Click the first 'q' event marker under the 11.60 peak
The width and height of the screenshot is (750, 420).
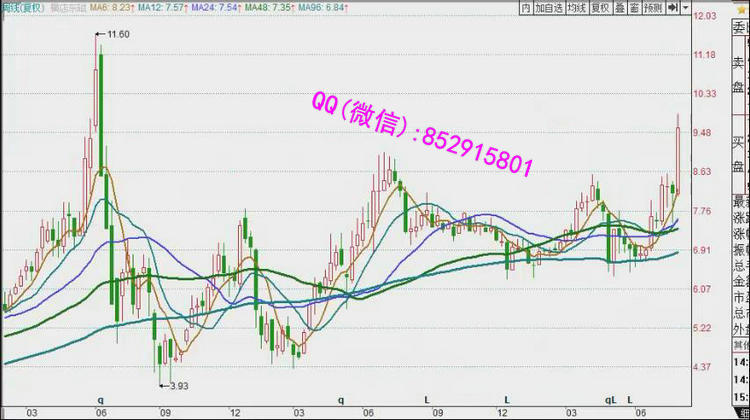point(99,399)
